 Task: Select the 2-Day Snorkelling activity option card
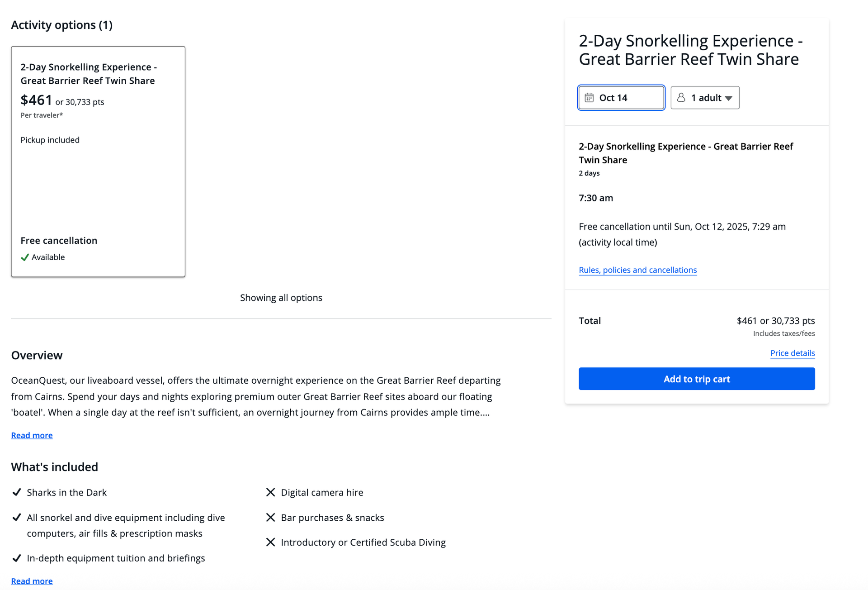[x=98, y=181]
